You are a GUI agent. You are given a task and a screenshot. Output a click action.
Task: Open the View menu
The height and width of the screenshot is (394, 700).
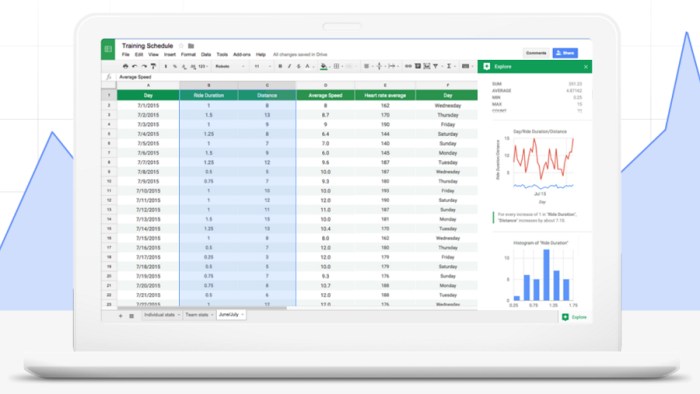[153, 54]
